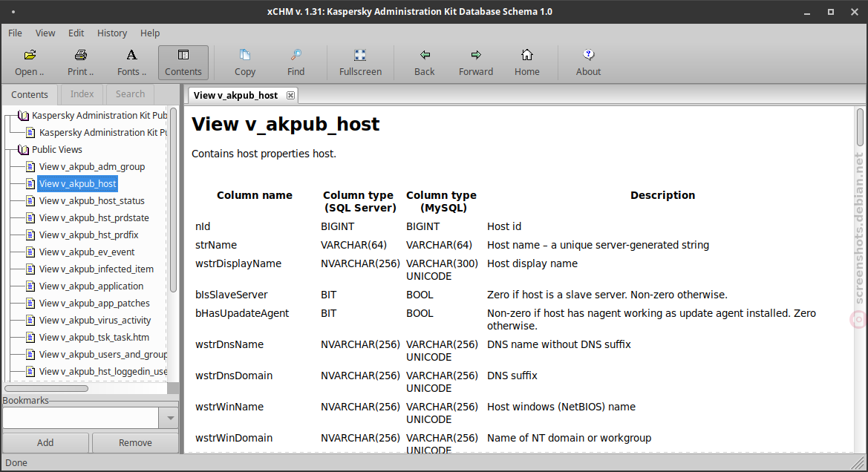Click the wstrDisplayName column name cell
Viewport: 868px width, 472px height.
(x=238, y=264)
